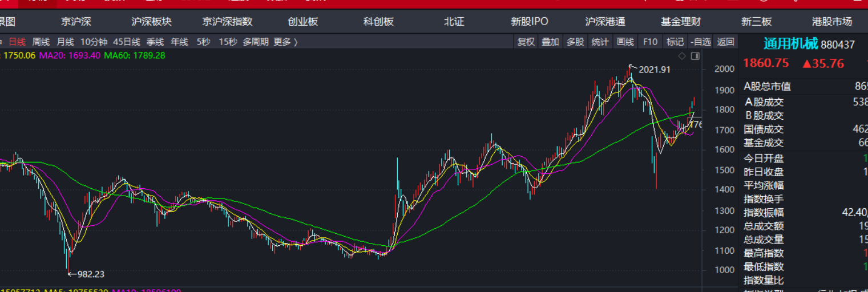Viewport: 868px width, 292px height.
Task: Toggle 叠加 overlay comparison
Action: 550,42
